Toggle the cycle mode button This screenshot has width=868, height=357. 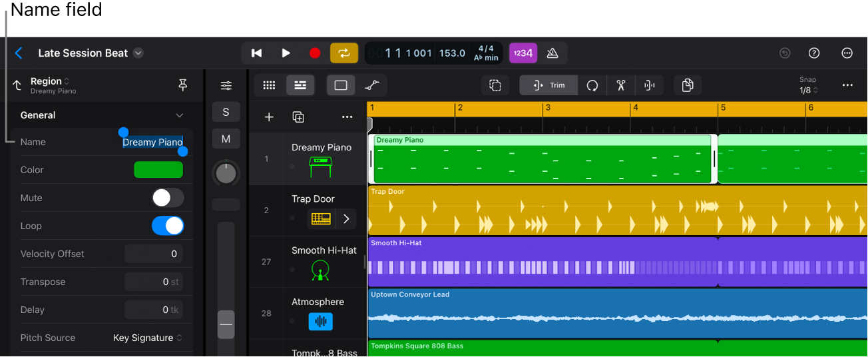(344, 53)
